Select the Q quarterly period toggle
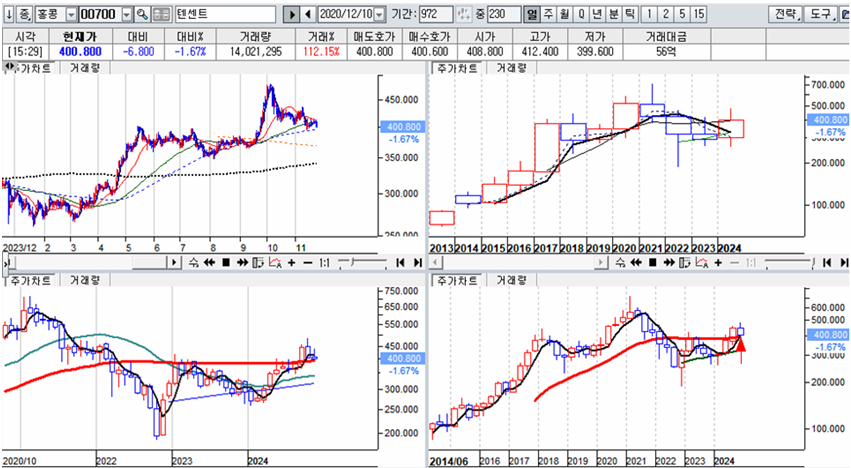Viewport: 851px width, 468px height. tap(581, 14)
